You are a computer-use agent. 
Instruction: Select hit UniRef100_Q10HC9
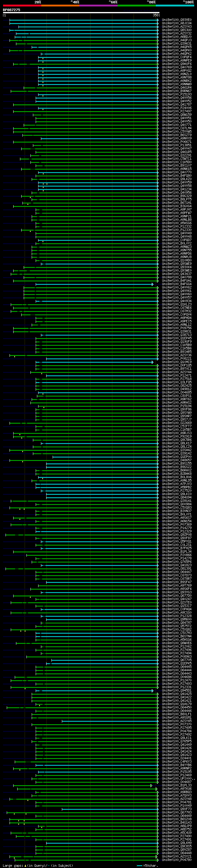point(177,362)
